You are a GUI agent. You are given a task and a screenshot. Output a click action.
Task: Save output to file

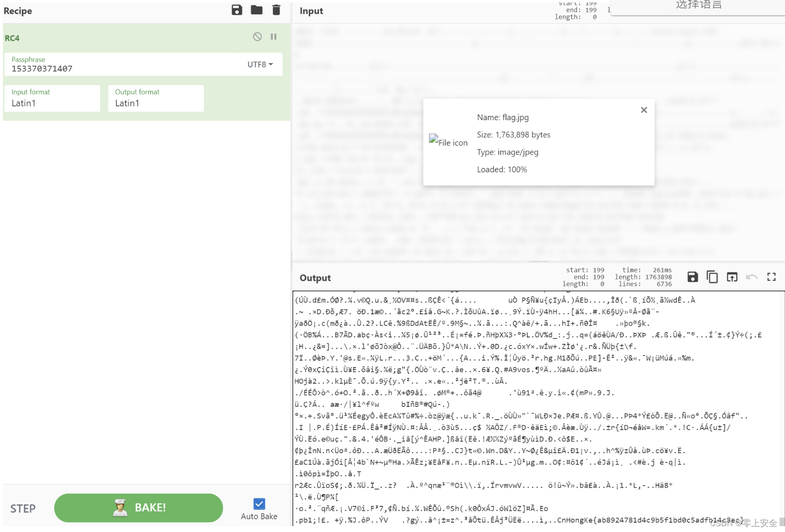coord(692,277)
